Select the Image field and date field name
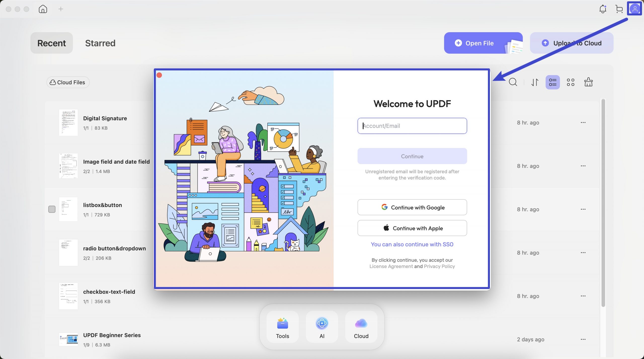 tap(116, 162)
